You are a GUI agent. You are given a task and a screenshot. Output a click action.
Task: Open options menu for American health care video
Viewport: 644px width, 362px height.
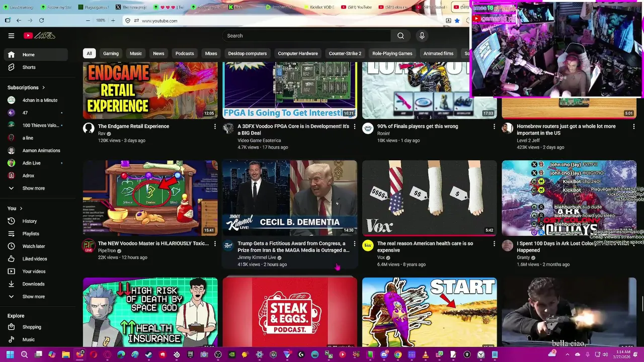tap(494, 244)
